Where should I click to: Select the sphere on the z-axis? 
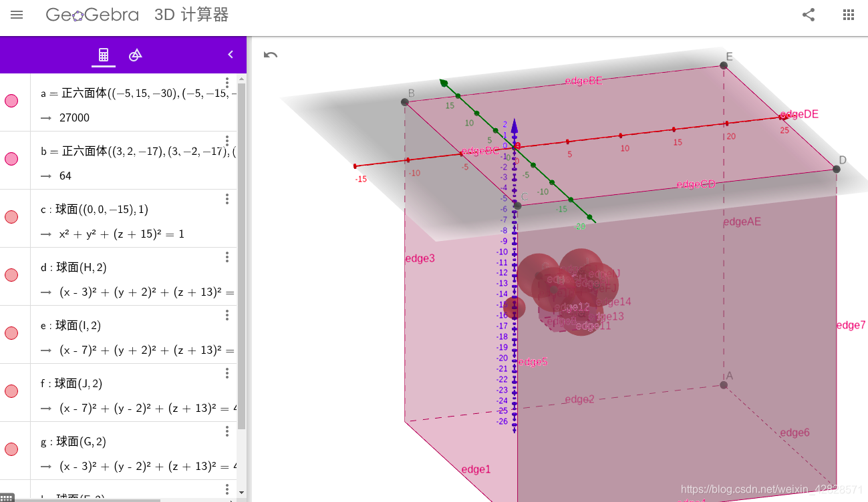pos(515,308)
